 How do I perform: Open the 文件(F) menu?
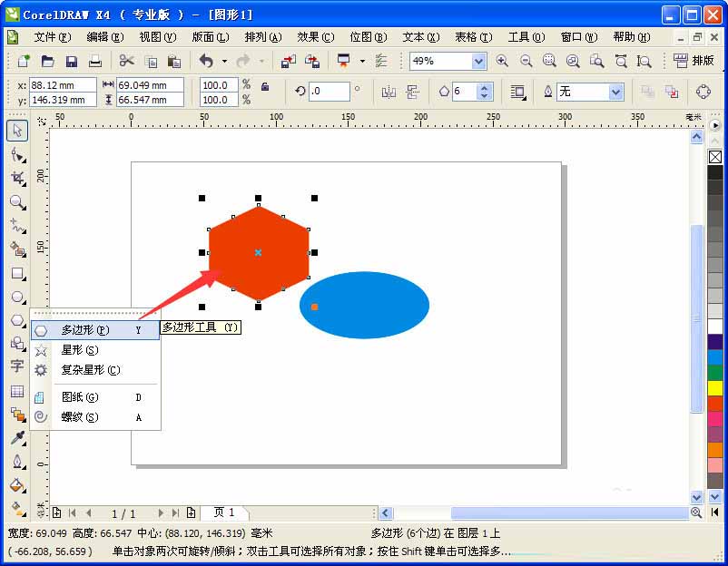click(x=53, y=36)
